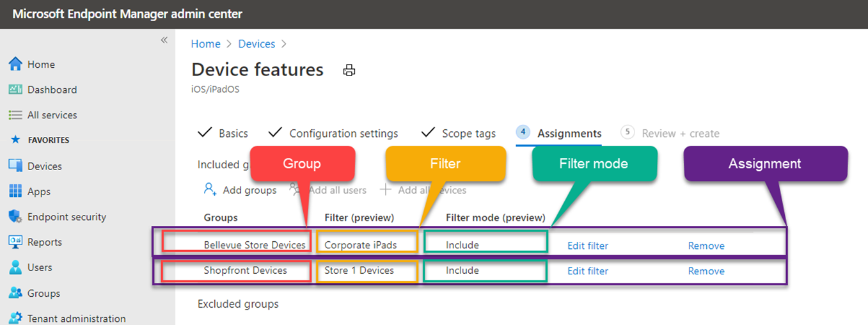
Task: Open the Users icon in sidebar
Action: point(15,267)
